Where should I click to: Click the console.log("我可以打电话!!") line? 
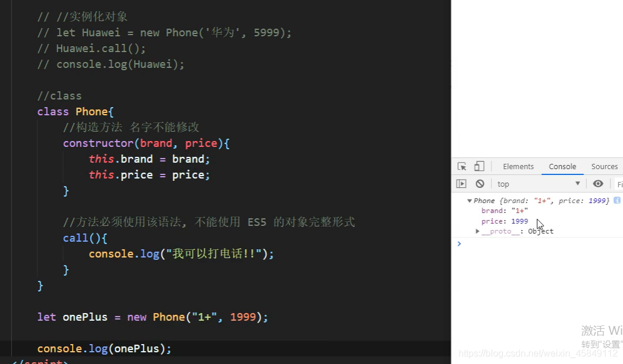[x=181, y=254]
